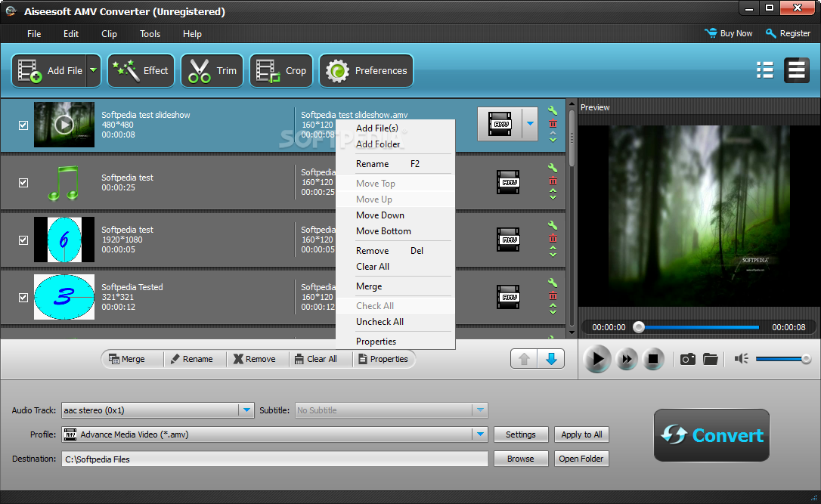Screen dimensions: 821x504
Task: Choose Clear All from context menu
Action: 395,267
